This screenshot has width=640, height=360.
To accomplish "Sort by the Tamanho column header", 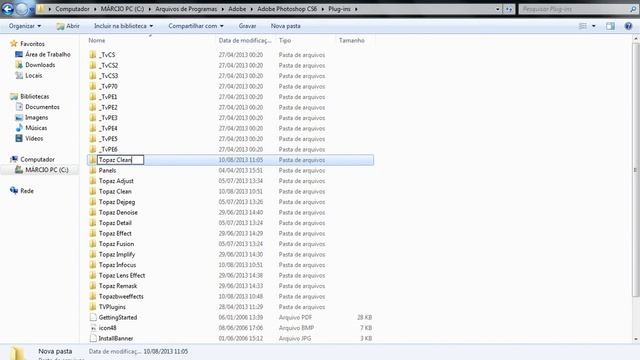I will coord(351,40).
